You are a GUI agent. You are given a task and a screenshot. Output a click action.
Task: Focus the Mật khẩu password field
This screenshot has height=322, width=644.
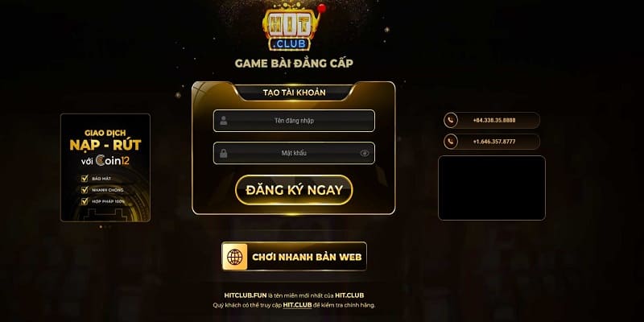(x=294, y=153)
